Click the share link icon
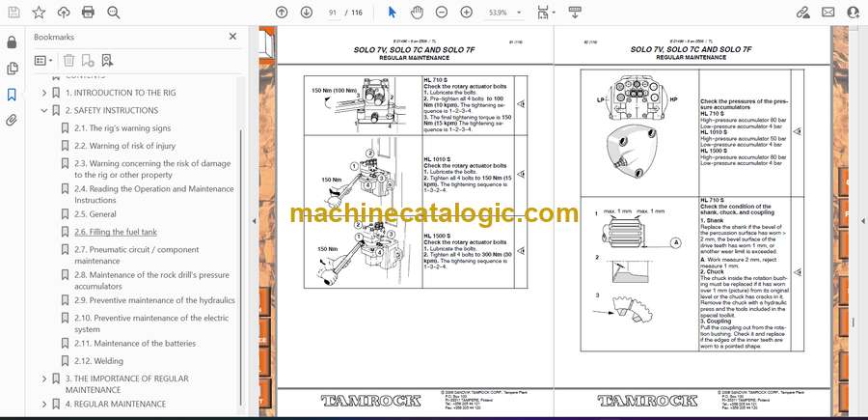The image size is (868, 420). (x=803, y=13)
